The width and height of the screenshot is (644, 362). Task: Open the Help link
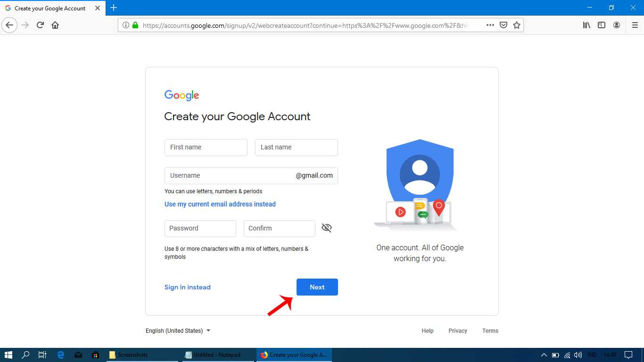click(428, 331)
